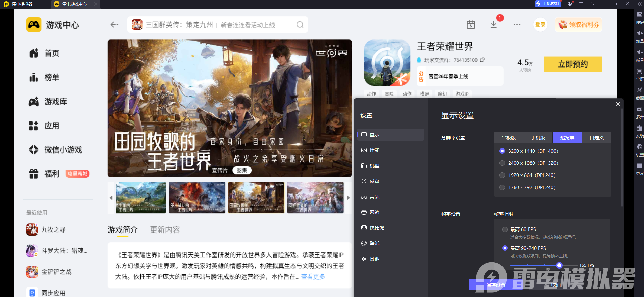Image resolution: width=644 pixels, height=297 pixels.
Task: Copy the player group number icon
Action: (x=482, y=60)
